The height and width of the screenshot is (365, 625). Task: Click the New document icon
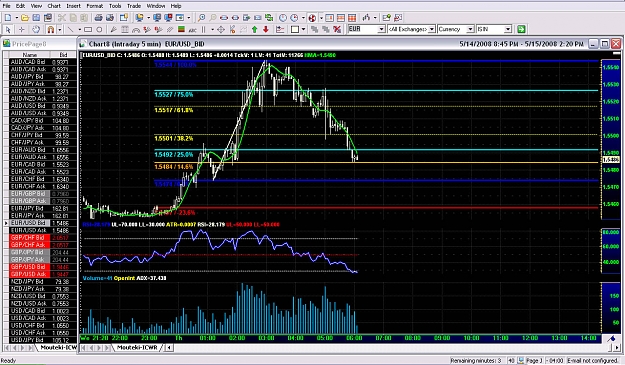click(x=8, y=18)
